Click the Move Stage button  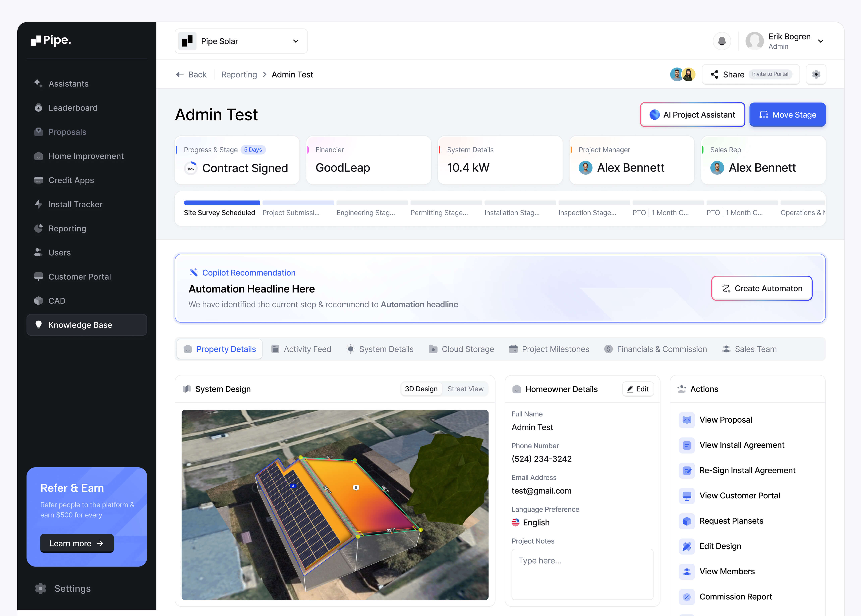787,115
